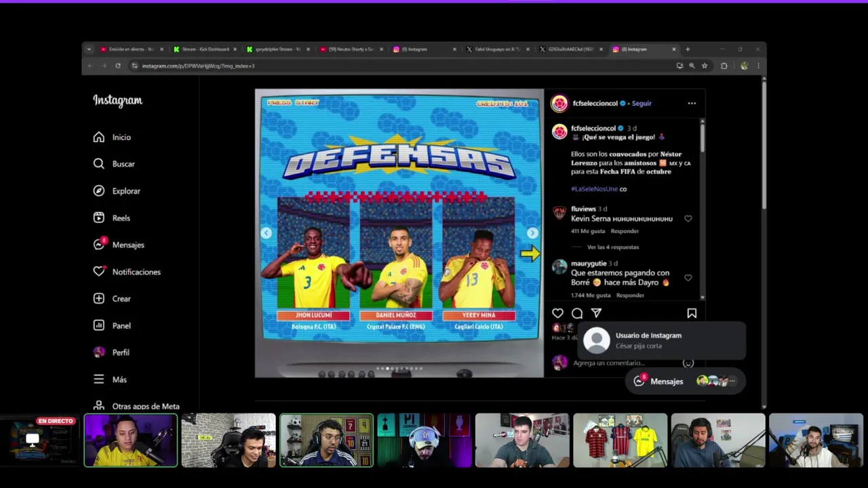Screen dimensions: 868x488
Task: Click Crear to make new post
Action: [112, 298]
